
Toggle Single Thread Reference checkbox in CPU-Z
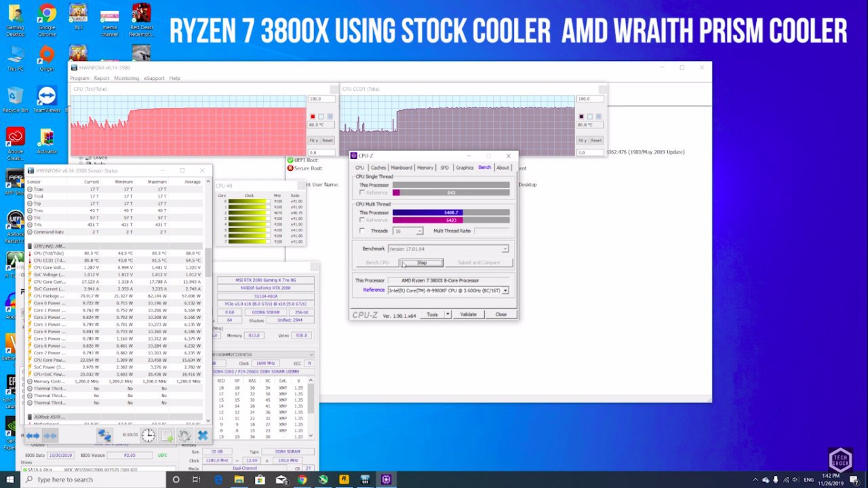pos(362,193)
